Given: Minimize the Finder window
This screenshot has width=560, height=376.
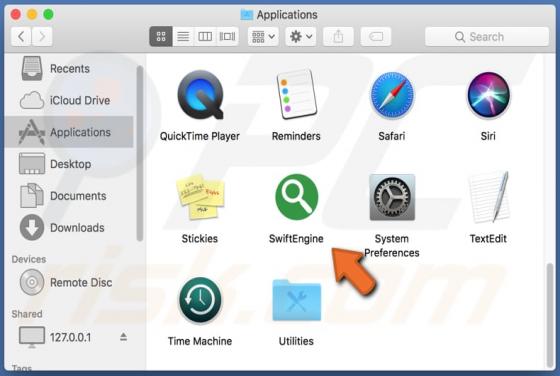Looking at the screenshot, I should click(x=32, y=14).
